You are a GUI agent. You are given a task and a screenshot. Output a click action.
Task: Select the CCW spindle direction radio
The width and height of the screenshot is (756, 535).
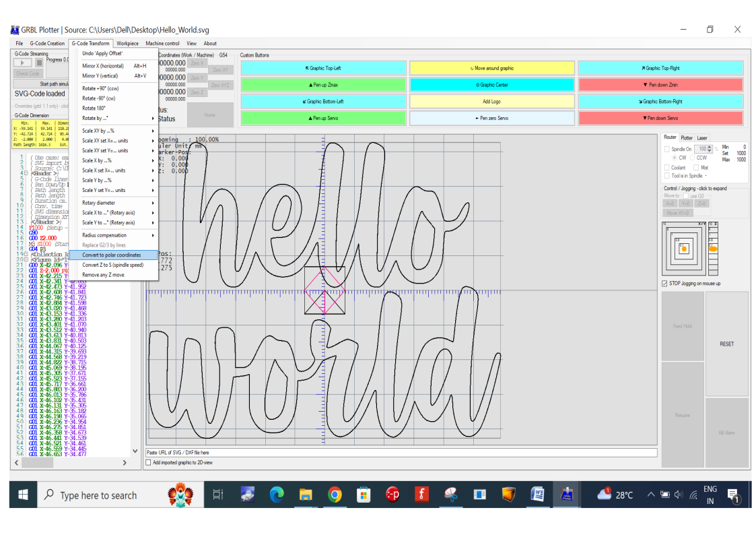(692, 158)
